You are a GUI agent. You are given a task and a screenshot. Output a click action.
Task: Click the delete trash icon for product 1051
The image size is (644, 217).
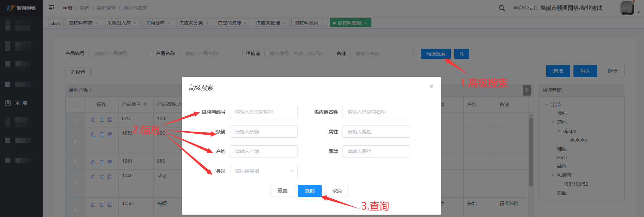101,162
